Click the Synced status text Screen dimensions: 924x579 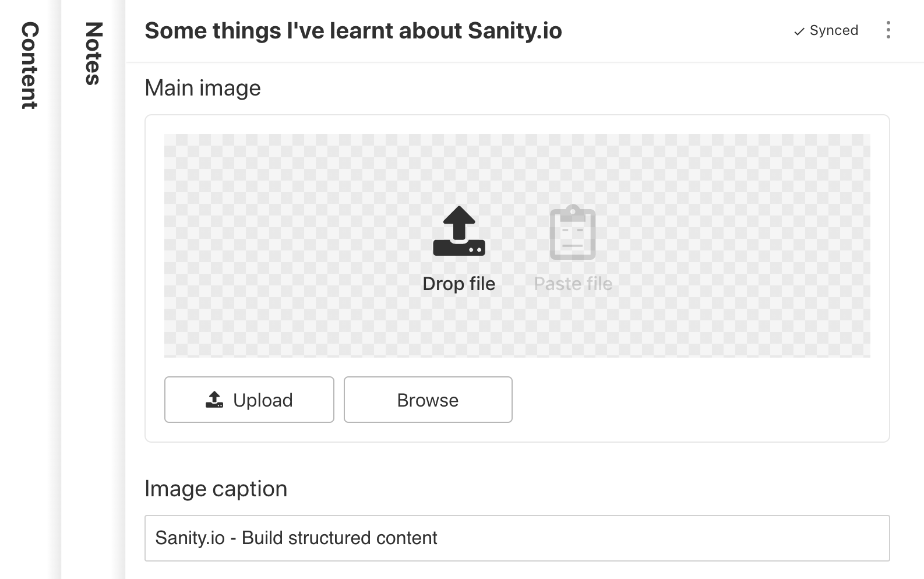[x=834, y=30]
